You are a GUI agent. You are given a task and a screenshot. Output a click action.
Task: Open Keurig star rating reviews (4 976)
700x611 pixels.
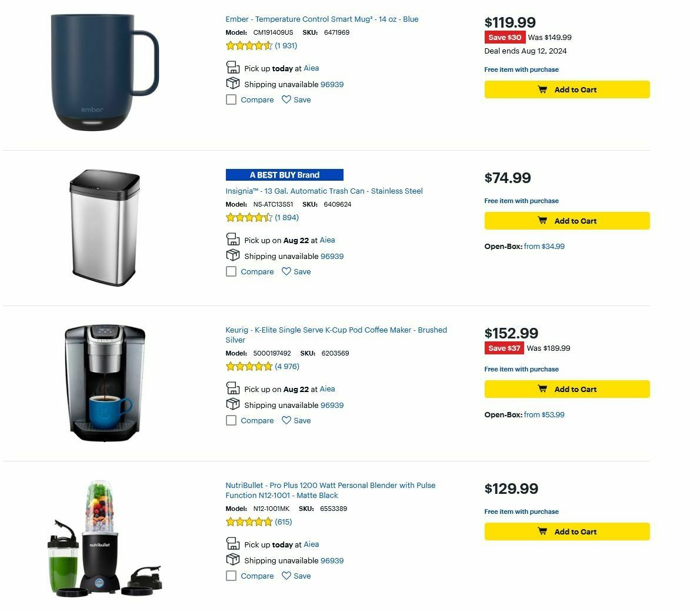[262, 366]
